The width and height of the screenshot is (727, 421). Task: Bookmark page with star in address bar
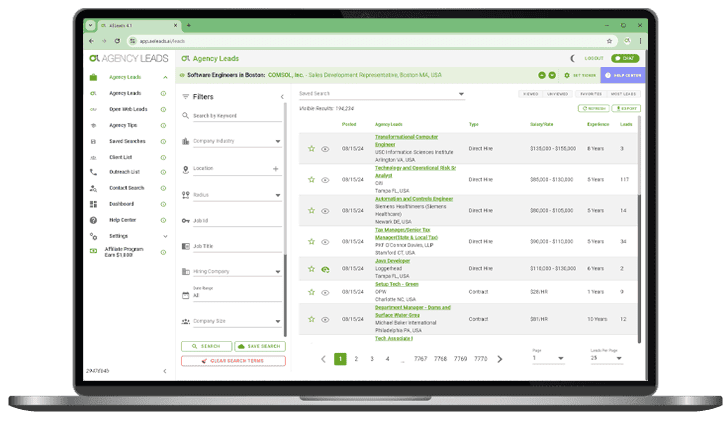point(609,41)
